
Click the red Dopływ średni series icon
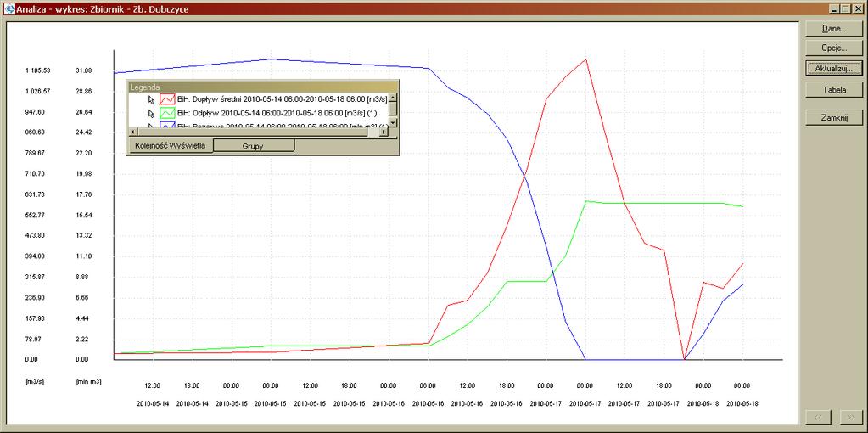click(167, 99)
